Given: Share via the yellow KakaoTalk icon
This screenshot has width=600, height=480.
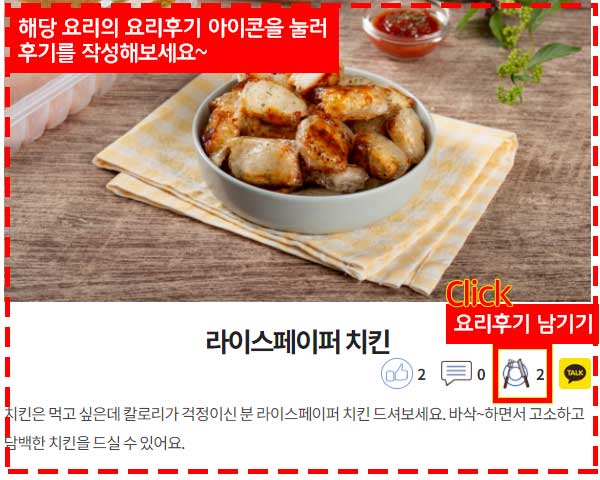Looking at the screenshot, I should click(575, 373).
